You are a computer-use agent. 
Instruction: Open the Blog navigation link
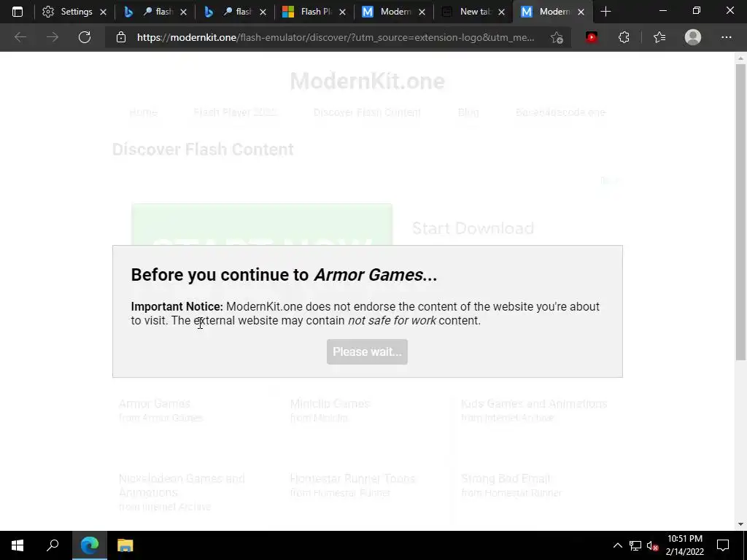[x=468, y=112]
